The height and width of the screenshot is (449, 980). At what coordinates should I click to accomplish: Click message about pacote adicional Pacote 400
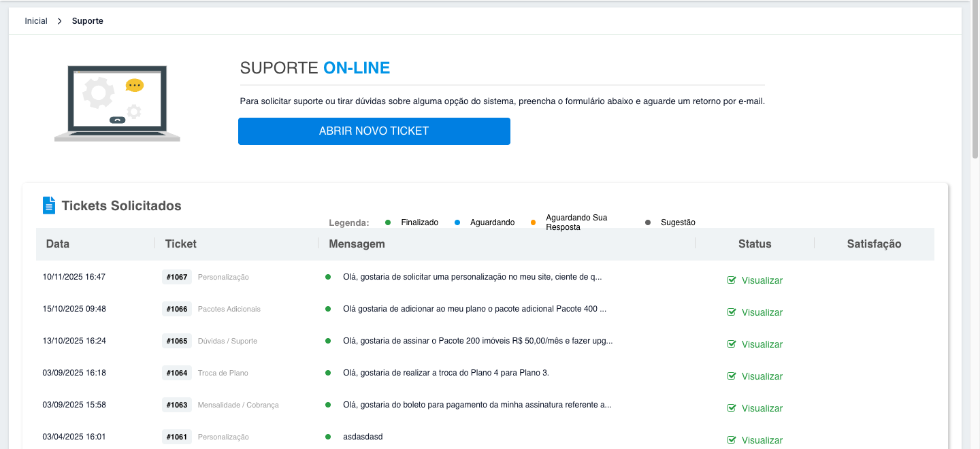point(474,309)
